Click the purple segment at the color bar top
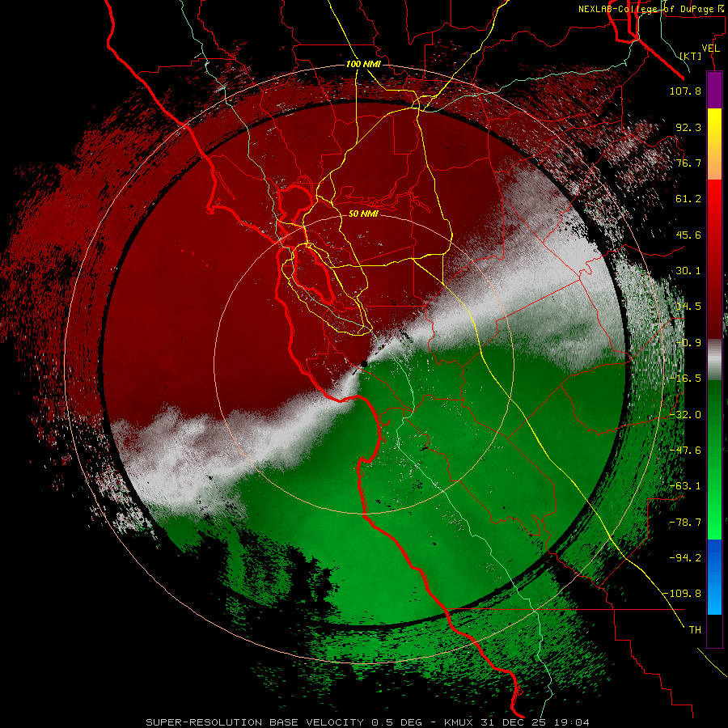The image size is (728, 728). 714,90
